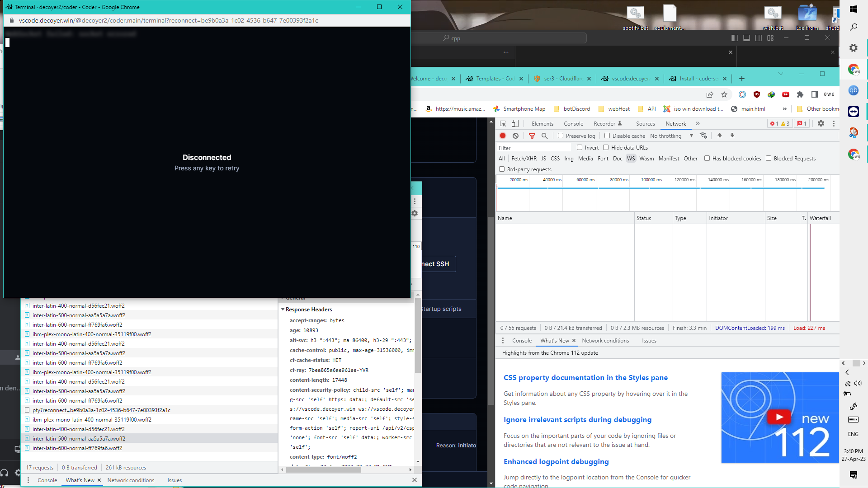Open the No throttling dropdown

tap(671, 136)
